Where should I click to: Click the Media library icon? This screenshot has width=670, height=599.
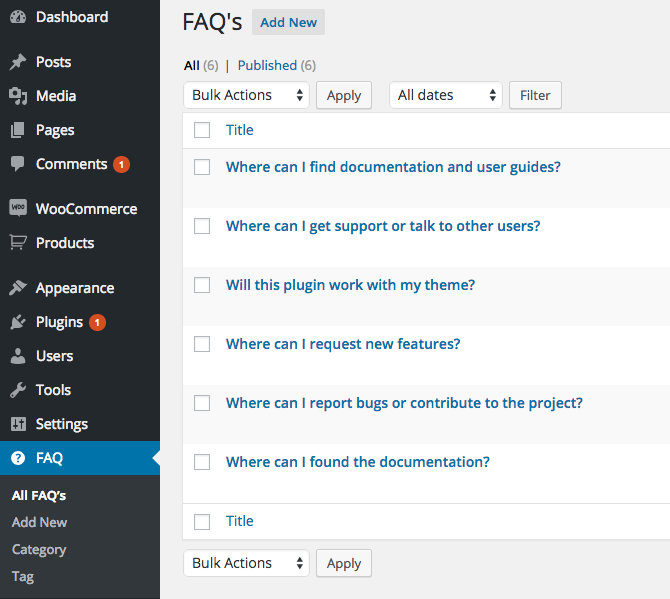pyautogui.click(x=18, y=96)
